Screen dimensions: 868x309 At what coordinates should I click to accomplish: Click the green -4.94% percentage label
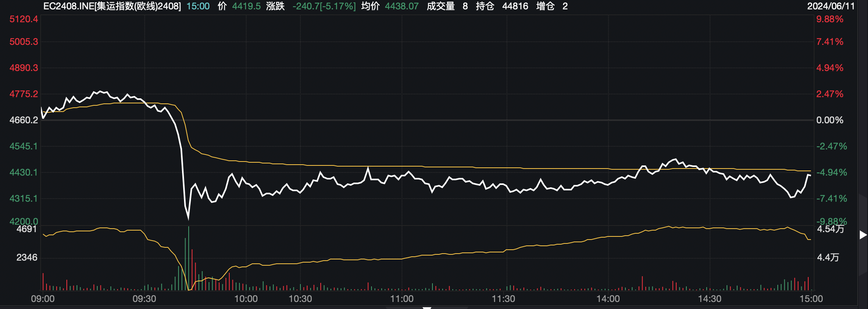pyautogui.click(x=832, y=172)
